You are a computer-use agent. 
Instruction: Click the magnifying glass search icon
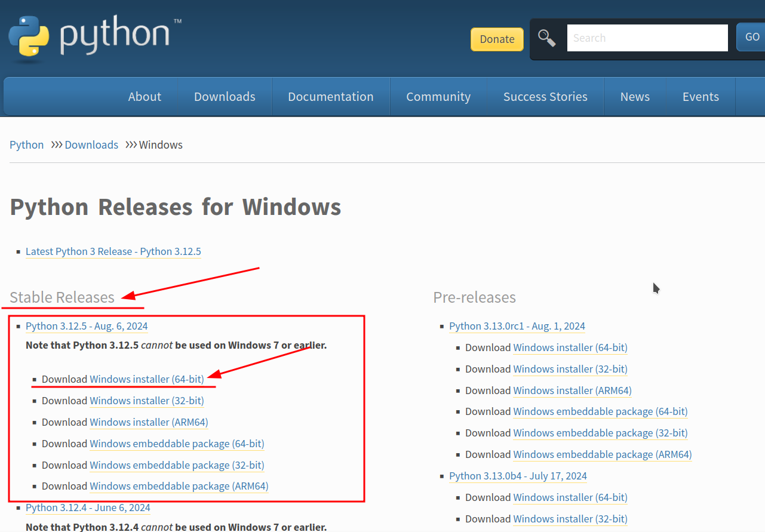point(546,38)
